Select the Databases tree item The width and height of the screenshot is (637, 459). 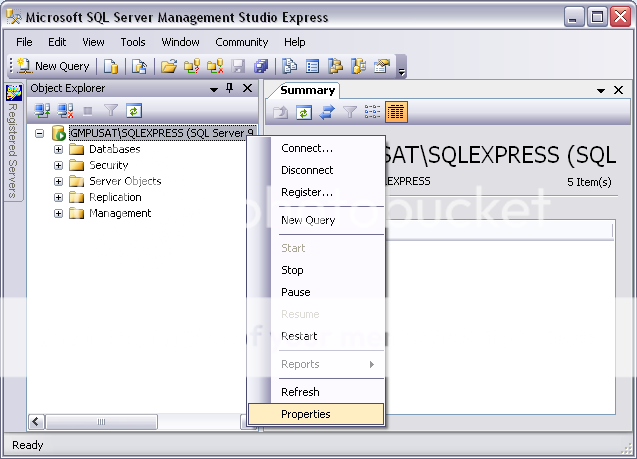coord(115,149)
